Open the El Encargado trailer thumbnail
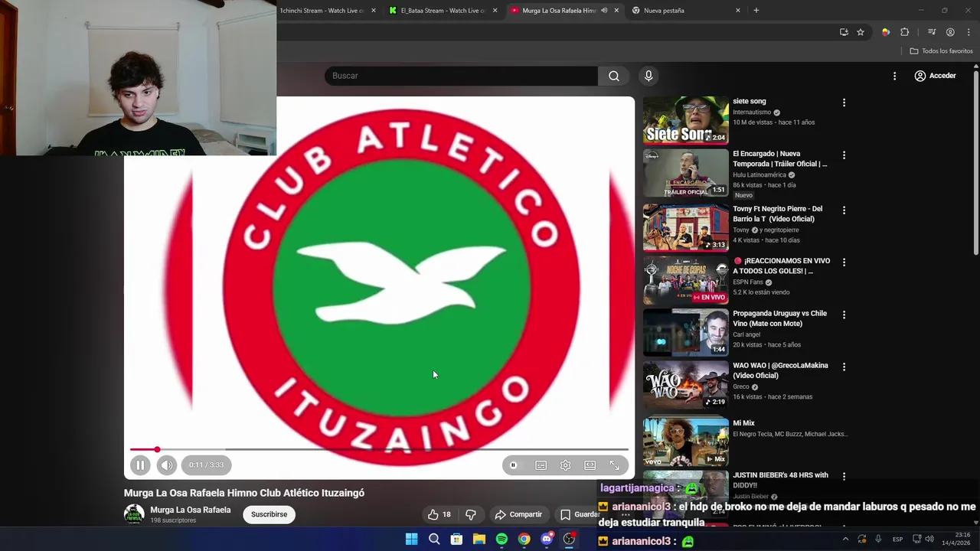 tap(685, 173)
